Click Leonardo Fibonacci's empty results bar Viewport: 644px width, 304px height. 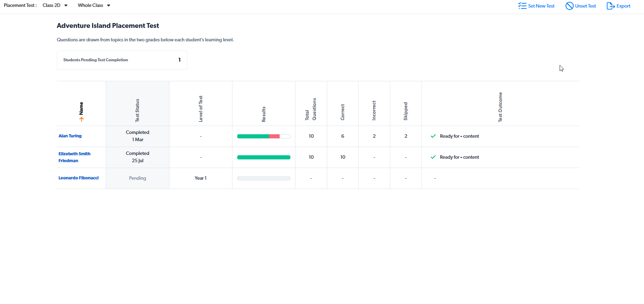(x=264, y=178)
